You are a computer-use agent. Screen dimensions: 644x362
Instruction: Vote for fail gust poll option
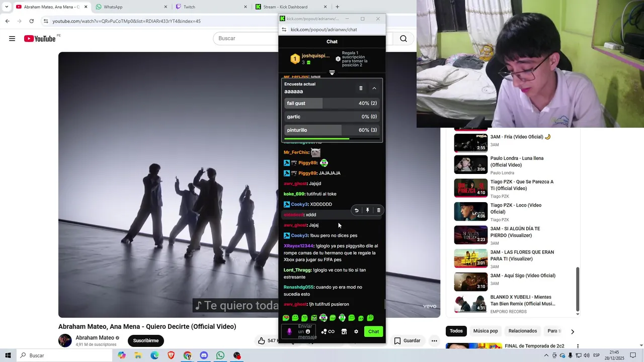coord(332,103)
